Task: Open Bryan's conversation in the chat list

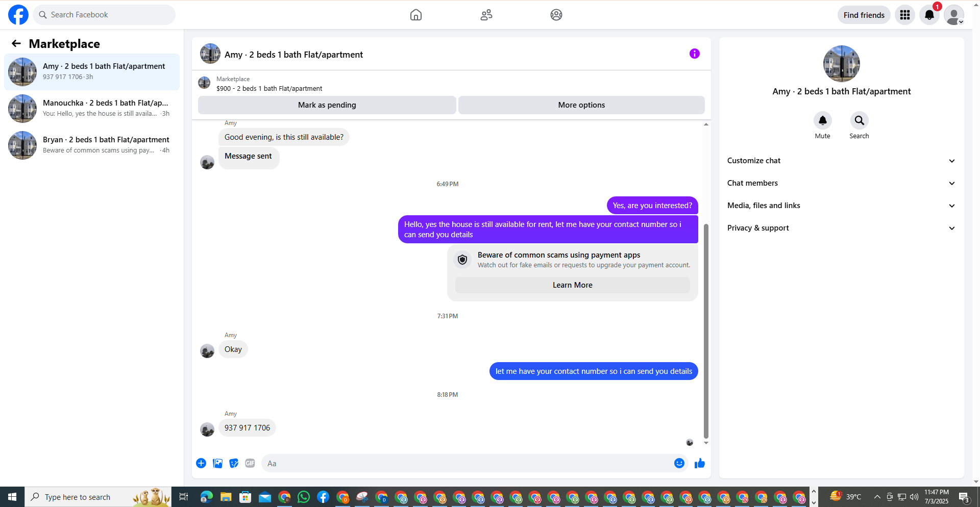Action: click(x=92, y=145)
